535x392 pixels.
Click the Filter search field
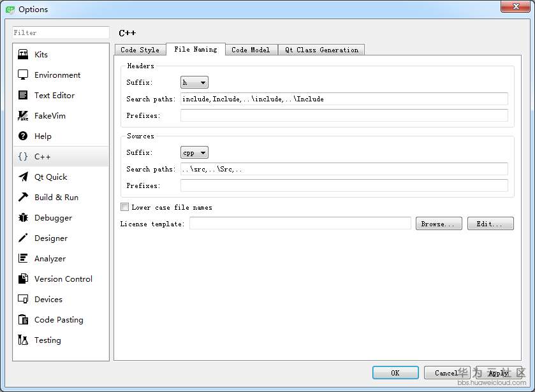(x=61, y=33)
